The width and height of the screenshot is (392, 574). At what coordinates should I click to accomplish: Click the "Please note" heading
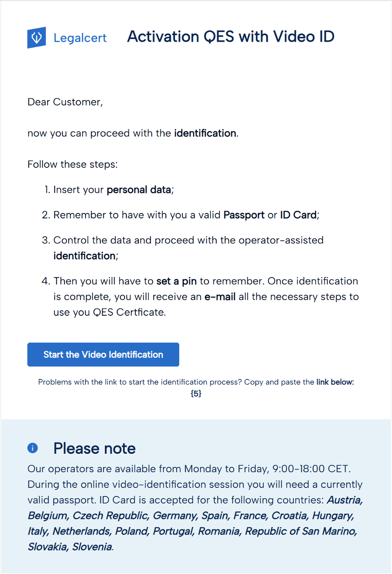94,448
